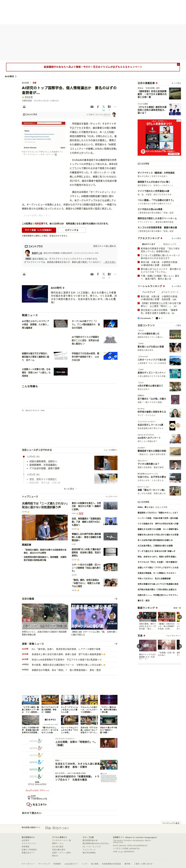Click コメントプラス speech bubble label at top

click(x=30, y=115)
